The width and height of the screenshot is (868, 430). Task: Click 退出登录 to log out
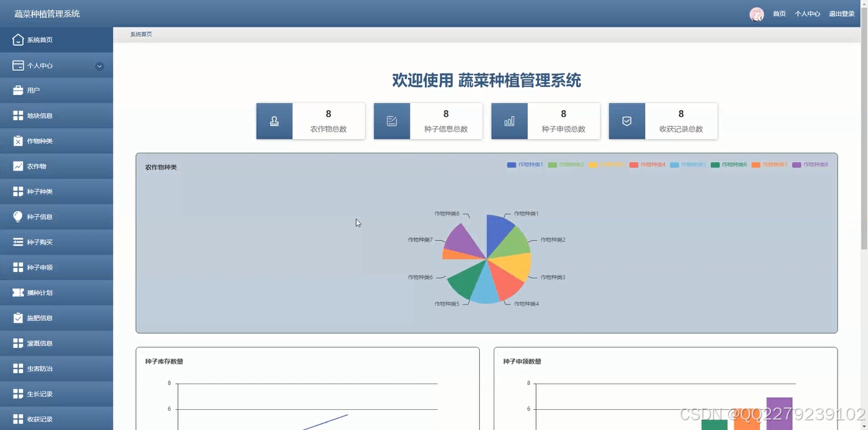click(842, 13)
